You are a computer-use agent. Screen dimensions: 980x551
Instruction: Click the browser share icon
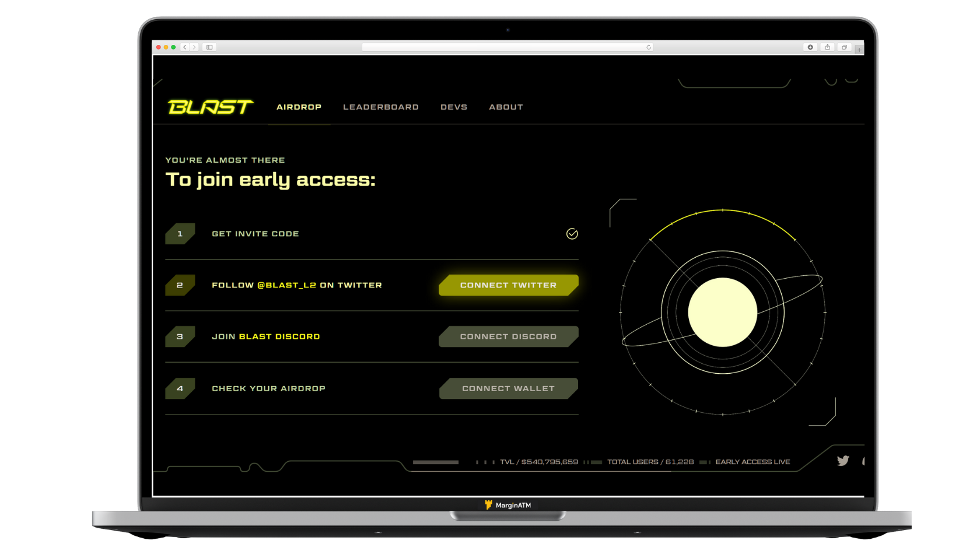827,47
